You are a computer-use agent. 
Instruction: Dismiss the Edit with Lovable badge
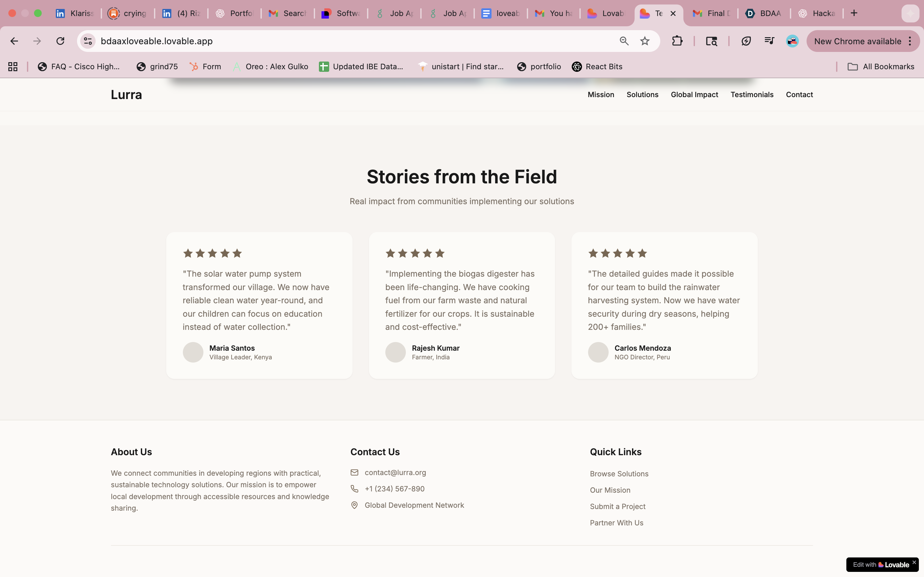(x=914, y=562)
